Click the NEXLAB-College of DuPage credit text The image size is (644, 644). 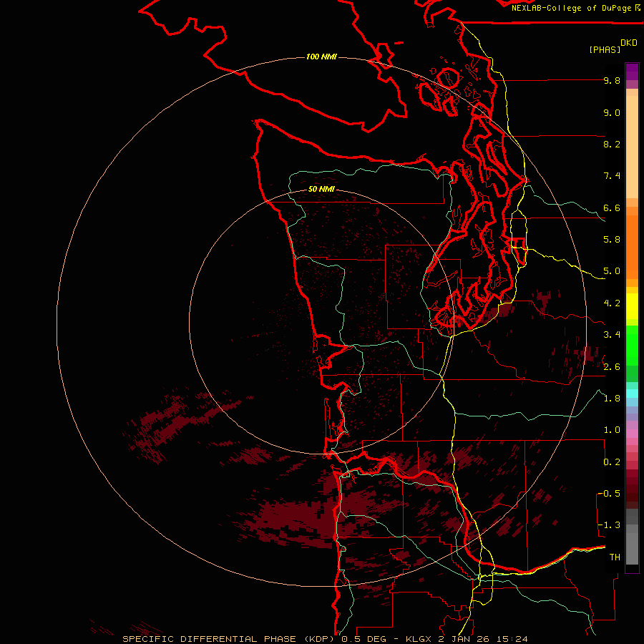click(x=572, y=8)
